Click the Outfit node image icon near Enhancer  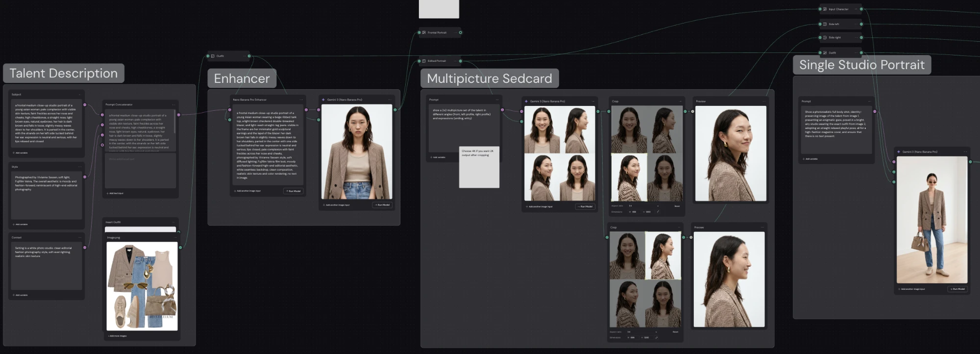tap(213, 56)
